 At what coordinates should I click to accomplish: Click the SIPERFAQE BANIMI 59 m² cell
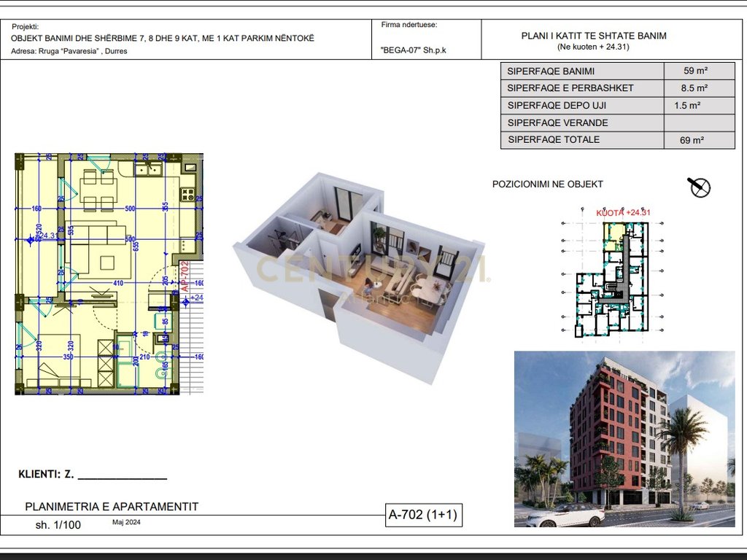[695, 70]
